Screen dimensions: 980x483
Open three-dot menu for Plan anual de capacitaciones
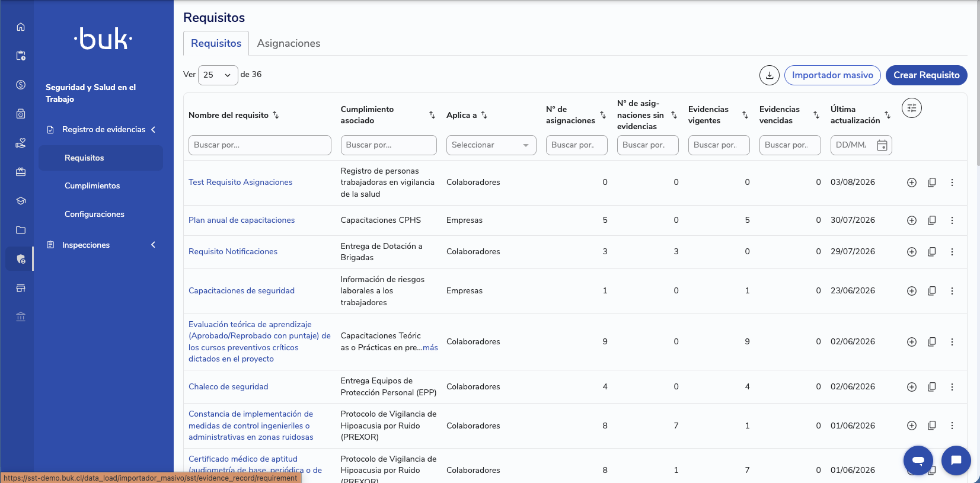click(952, 220)
